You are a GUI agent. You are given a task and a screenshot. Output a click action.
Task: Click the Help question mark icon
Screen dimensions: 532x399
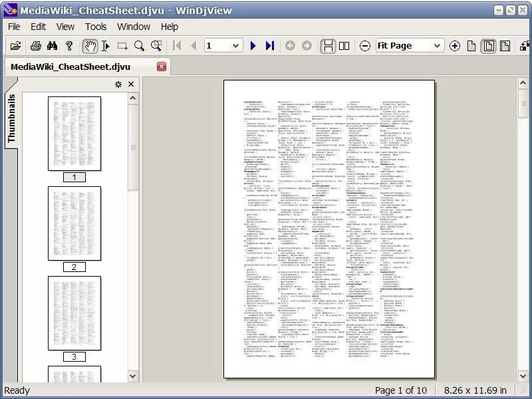(69, 46)
